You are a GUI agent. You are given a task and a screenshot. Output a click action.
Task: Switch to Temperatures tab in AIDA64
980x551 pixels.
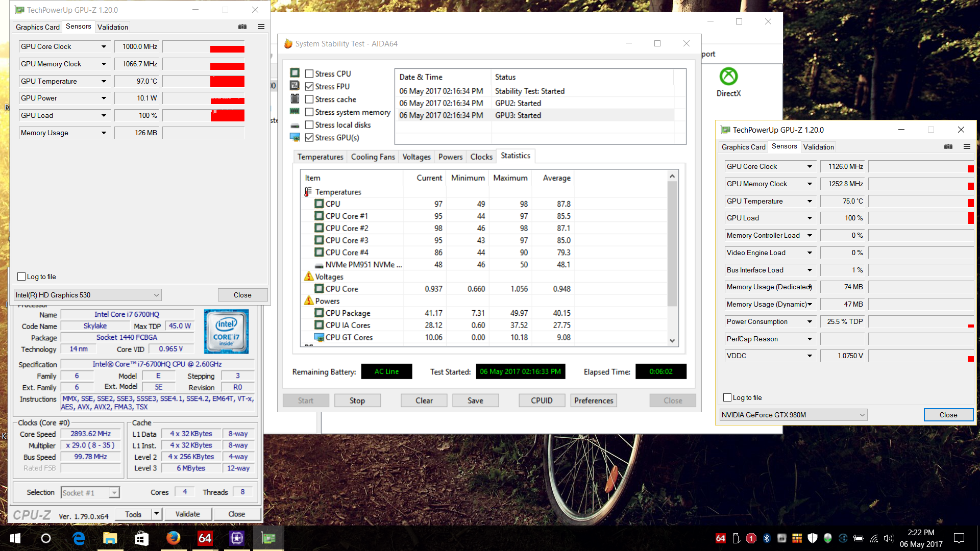click(x=320, y=157)
